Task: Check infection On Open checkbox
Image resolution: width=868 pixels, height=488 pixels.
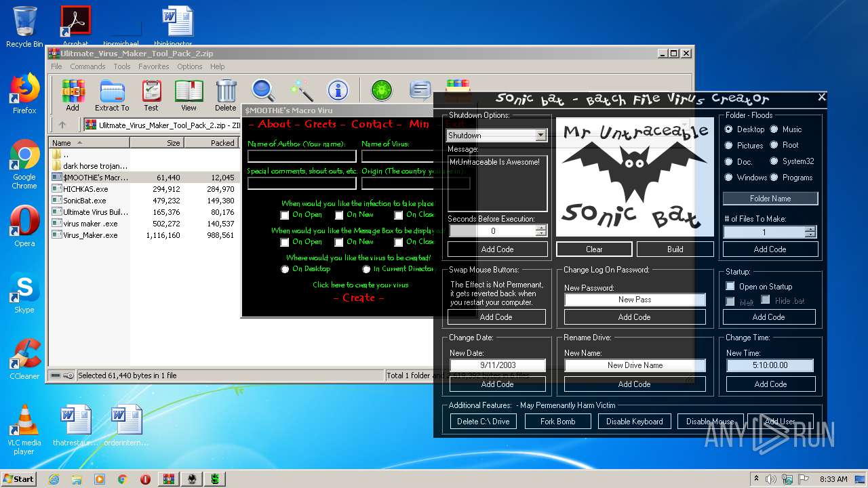Action: [x=285, y=216]
